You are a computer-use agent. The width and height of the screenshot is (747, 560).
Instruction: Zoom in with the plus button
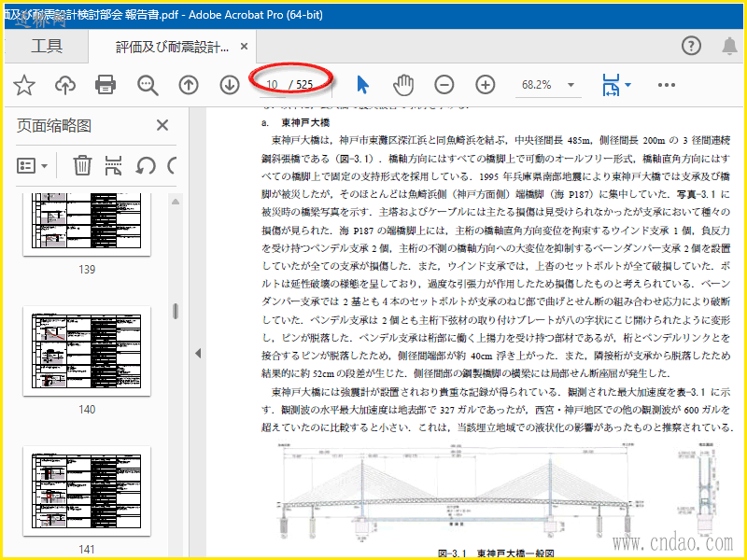[485, 85]
